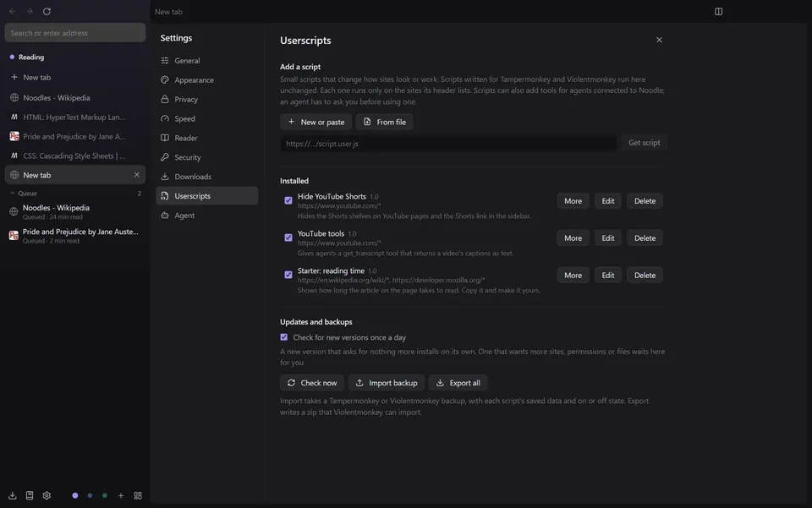Open the reading list icon in the bottom bar
Viewport: 812px width, 508px height.
pyautogui.click(x=30, y=495)
